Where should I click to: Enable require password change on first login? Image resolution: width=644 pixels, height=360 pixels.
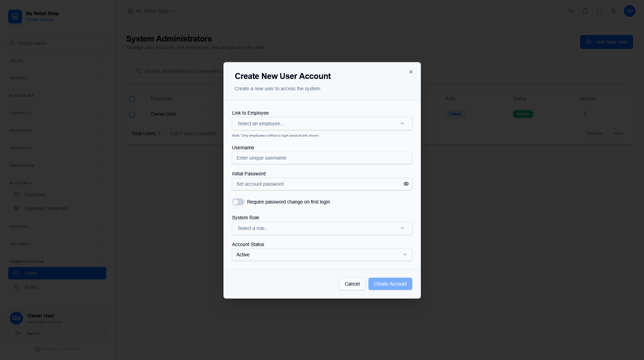pos(238,202)
